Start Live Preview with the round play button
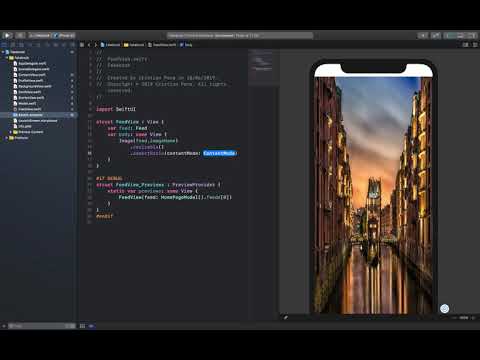 click(444, 309)
